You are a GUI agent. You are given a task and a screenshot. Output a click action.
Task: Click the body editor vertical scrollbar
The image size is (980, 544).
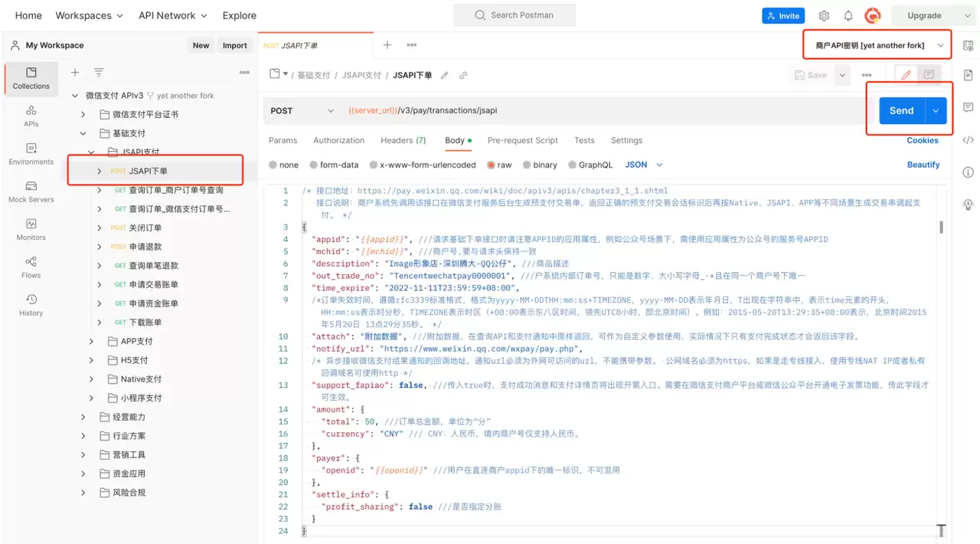941,227
